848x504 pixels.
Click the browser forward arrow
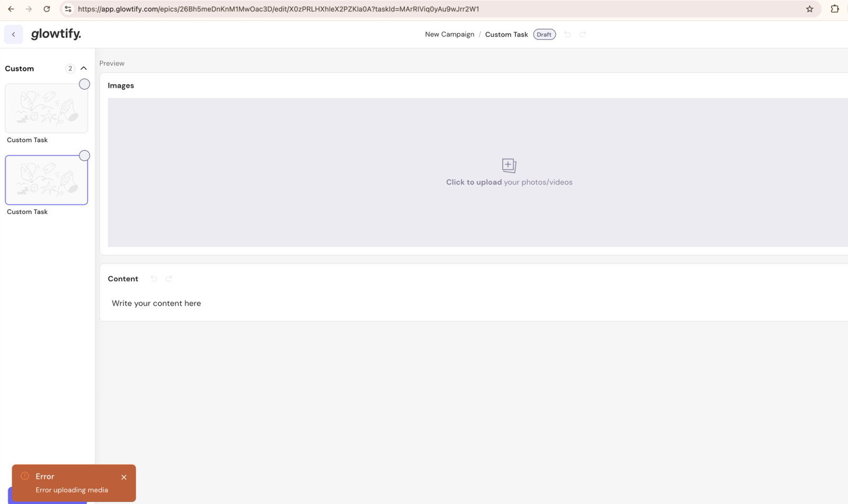click(x=29, y=9)
